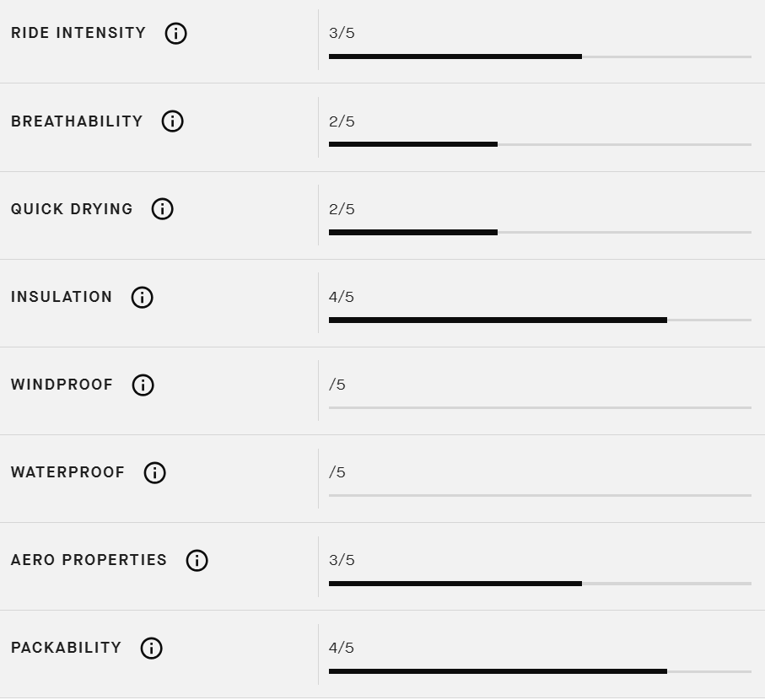Open the Aero Properties info icon
The width and height of the screenshot is (765, 700).
coord(197,560)
